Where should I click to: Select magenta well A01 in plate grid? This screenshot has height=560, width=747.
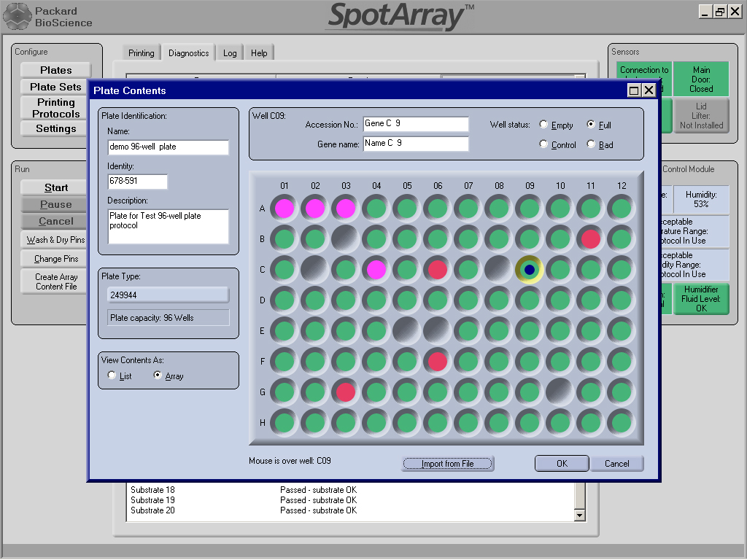pos(285,208)
